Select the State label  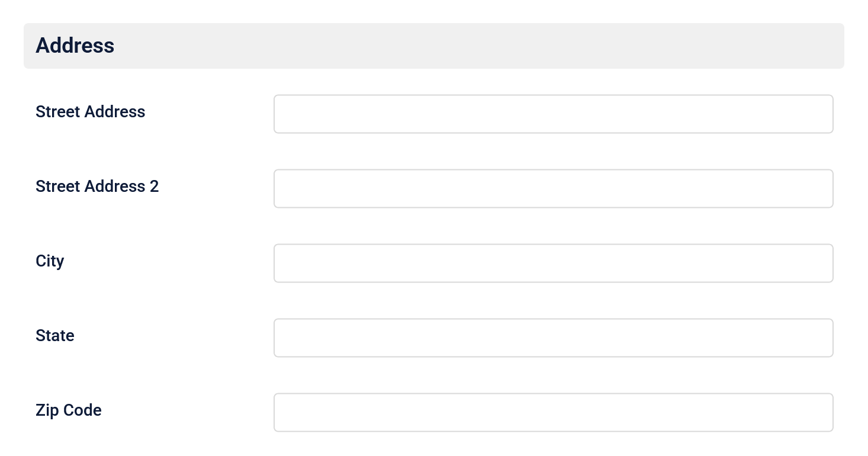coord(55,336)
